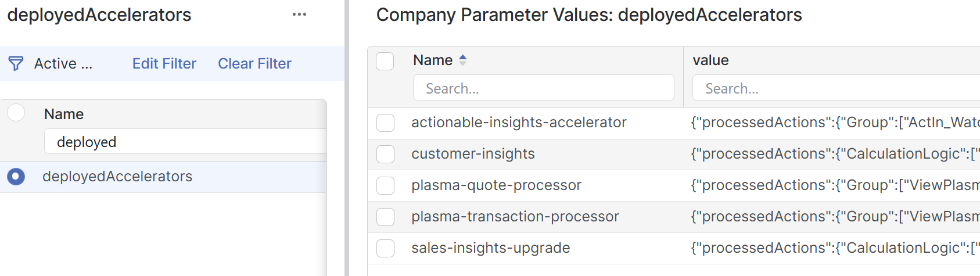Open the deployedAccelerators list entry

117,177
